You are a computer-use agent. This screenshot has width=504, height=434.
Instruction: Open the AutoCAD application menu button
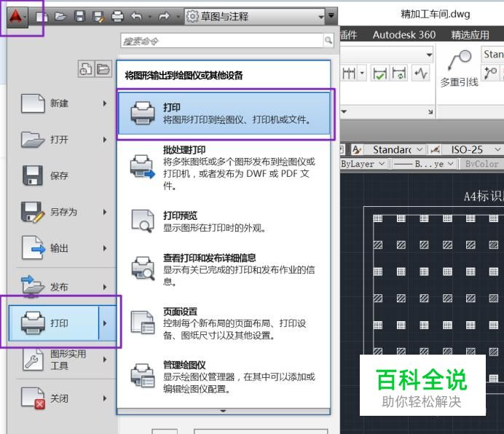(17, 17)
